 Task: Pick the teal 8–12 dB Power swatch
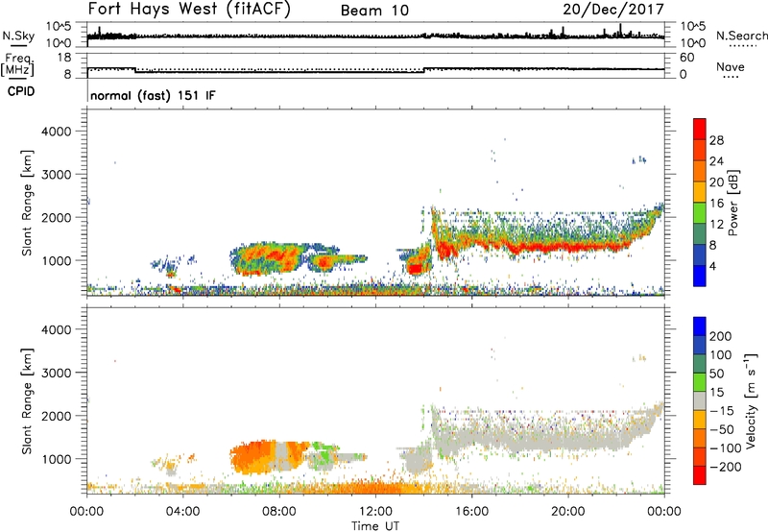pos(700,234)
